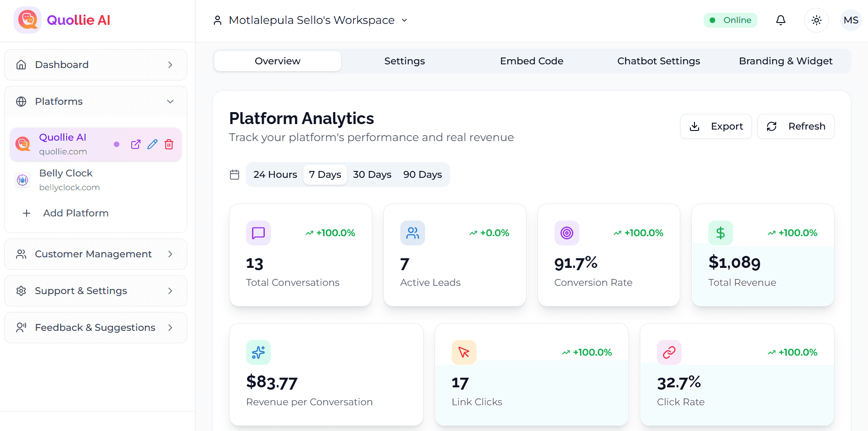Screen dimensions: 868x431
Task: Open the workspace dropdown for Motlalepula Sello
Action: [x=404, y=20]
